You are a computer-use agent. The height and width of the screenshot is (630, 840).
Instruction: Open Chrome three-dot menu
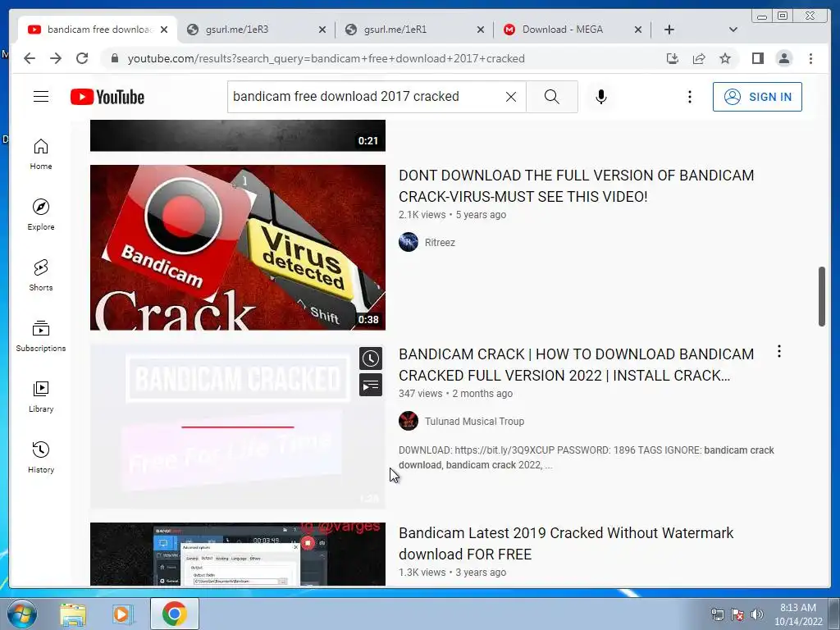[x=810, y=58]
